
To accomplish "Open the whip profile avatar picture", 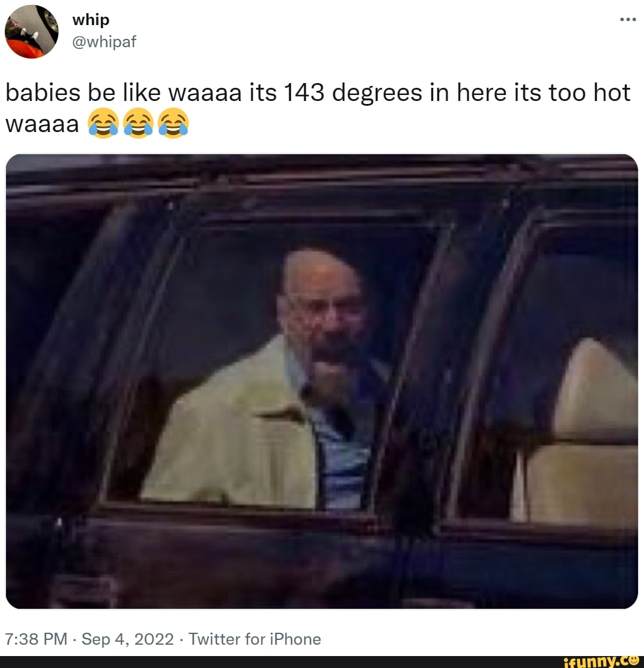I will (x=32, y=32).
